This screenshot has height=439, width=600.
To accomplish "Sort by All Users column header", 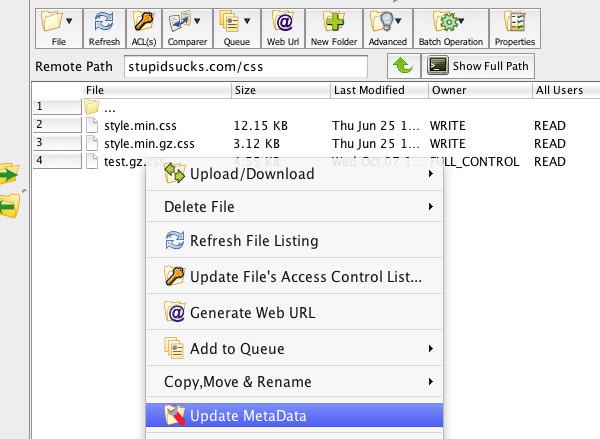I will pos(566,90).
